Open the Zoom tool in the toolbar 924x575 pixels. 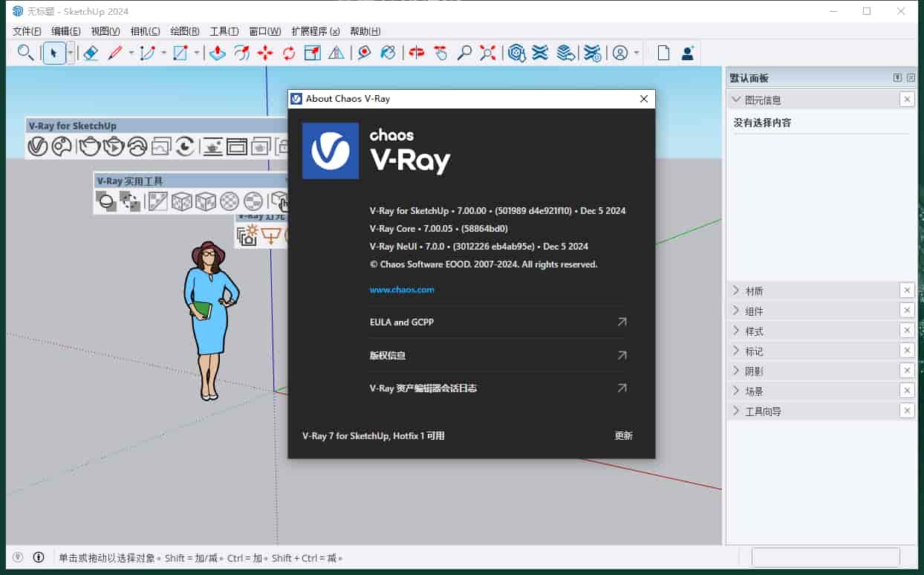coord(464,53)
